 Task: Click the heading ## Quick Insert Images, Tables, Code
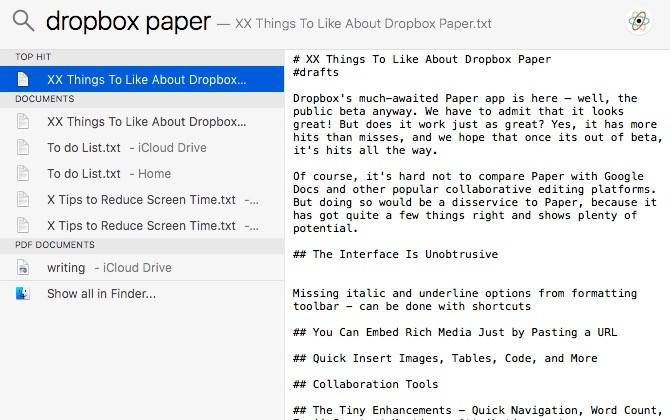pyautogui.click(x=445, y=358)
